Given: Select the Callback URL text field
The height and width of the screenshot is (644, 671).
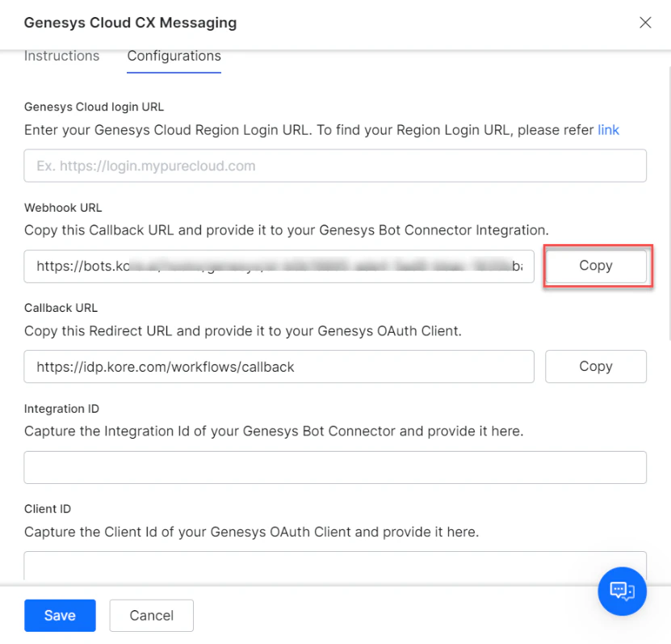Looking at the screenshot, I should click(279, 367).
